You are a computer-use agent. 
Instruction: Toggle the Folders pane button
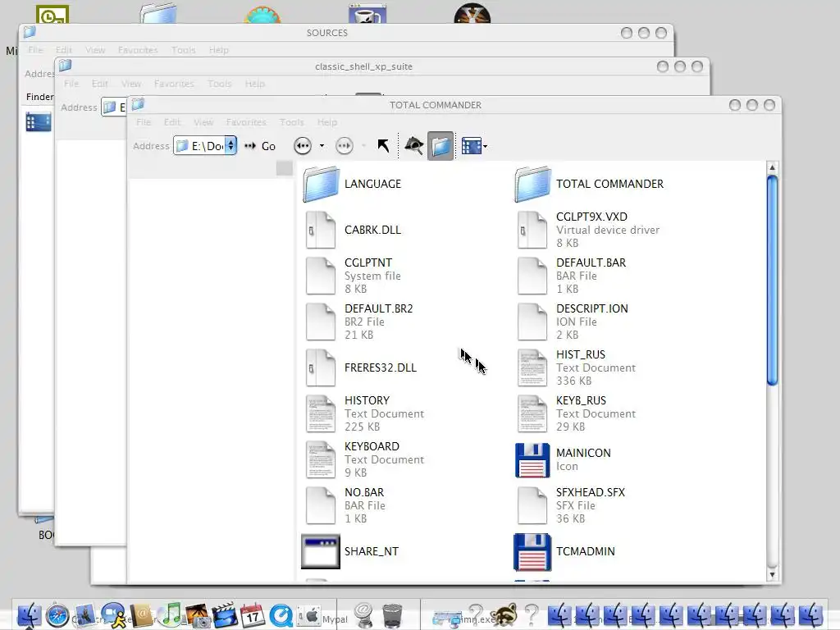pos(441,146)
